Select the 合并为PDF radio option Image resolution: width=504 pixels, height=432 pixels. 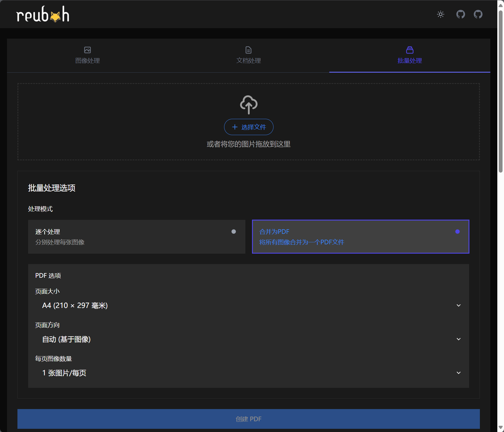pos(361,237)
